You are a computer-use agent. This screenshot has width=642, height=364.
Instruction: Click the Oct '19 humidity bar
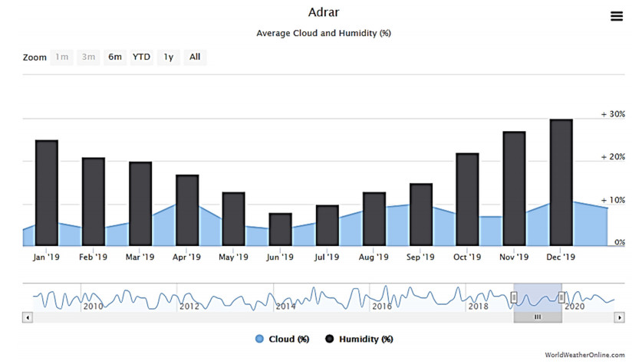(467, 200)
